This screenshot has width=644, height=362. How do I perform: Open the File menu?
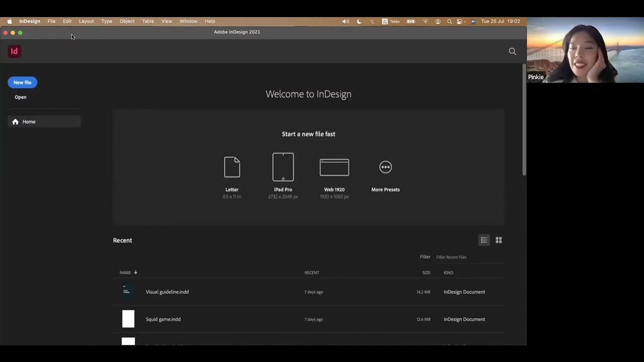click(x=51, y=21)
